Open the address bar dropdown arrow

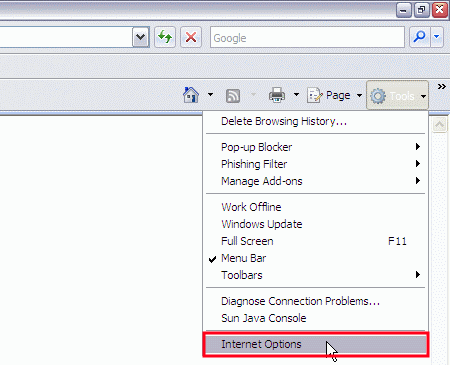(140, 37)
